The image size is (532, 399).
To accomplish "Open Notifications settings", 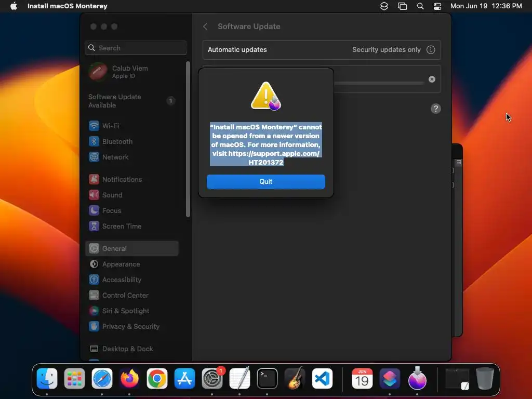I will 132,179.
